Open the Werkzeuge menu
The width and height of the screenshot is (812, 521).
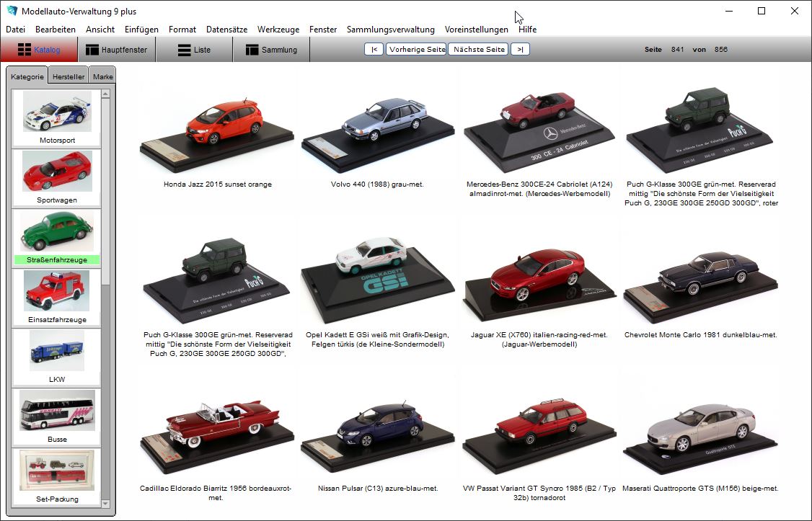pos(278,30)
